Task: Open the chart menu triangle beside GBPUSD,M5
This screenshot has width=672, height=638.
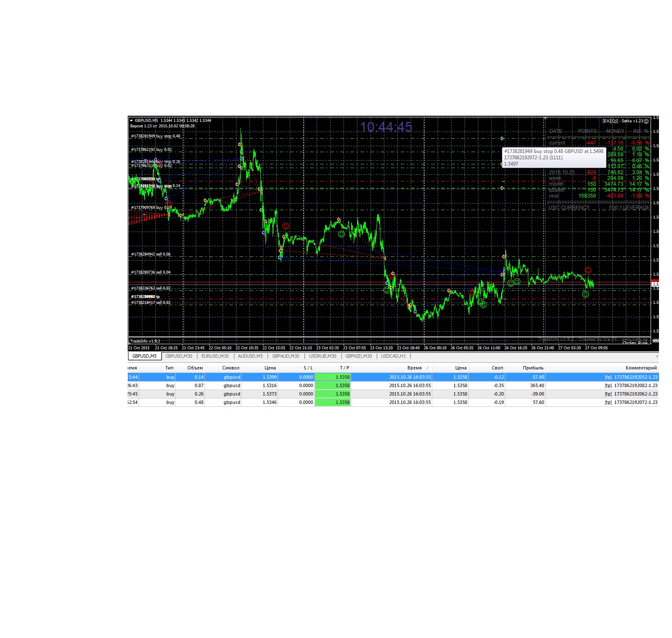Action: [x=131, y=121]
